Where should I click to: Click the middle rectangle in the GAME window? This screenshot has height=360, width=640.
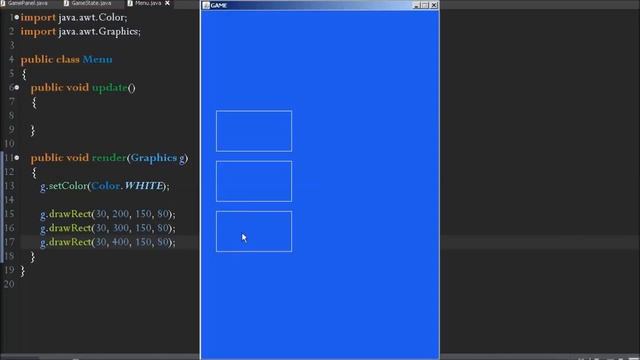pos(254,181)
